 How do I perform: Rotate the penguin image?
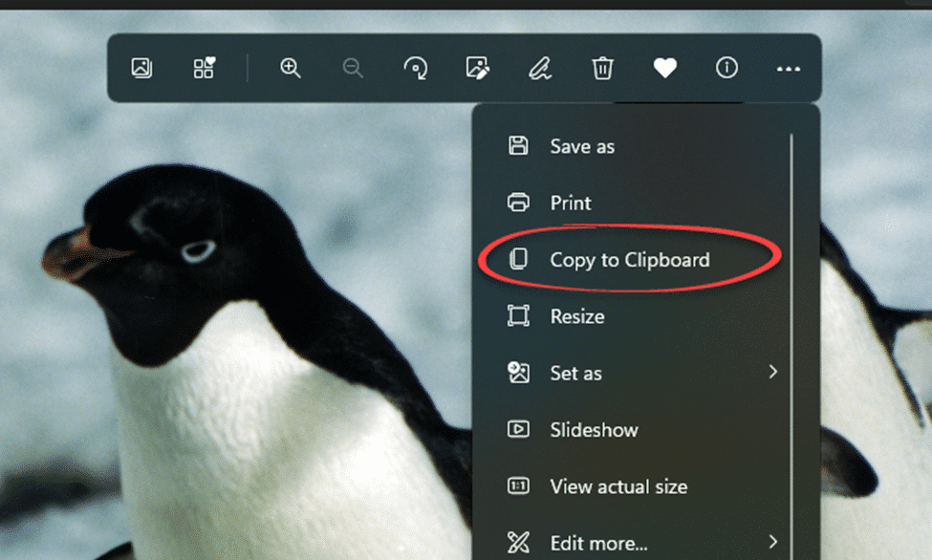tap(416, 68)
